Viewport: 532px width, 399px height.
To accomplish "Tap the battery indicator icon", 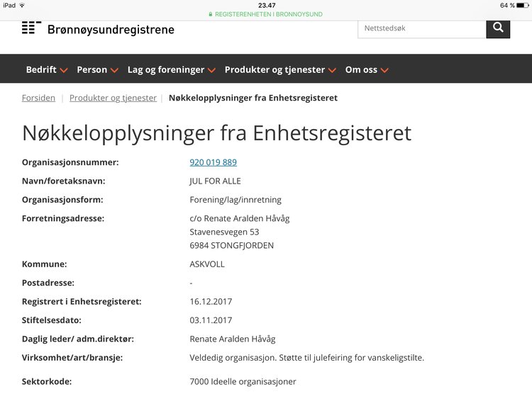I will point(523,5).
